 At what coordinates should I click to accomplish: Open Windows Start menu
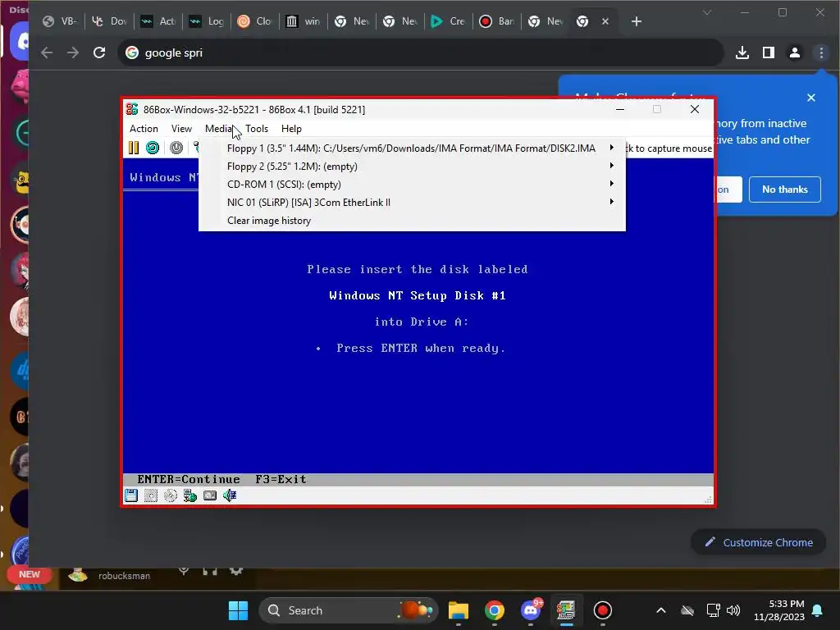tap(238, 610)
